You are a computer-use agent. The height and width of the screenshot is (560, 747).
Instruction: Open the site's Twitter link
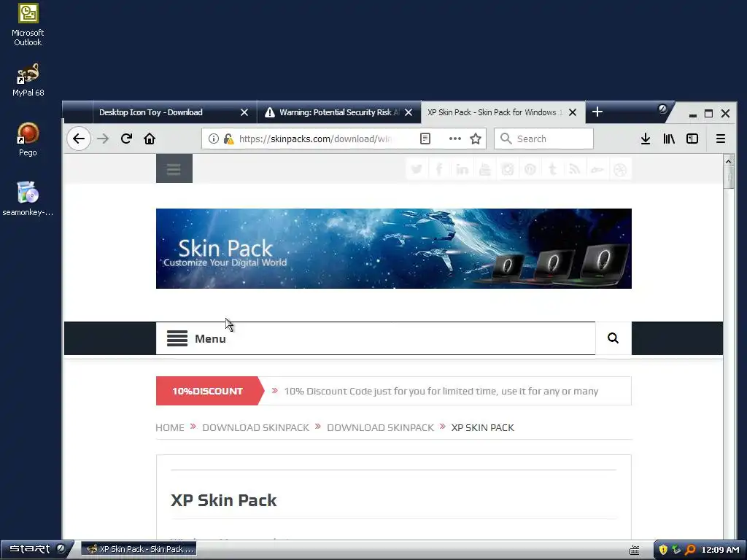pos(417,169)
